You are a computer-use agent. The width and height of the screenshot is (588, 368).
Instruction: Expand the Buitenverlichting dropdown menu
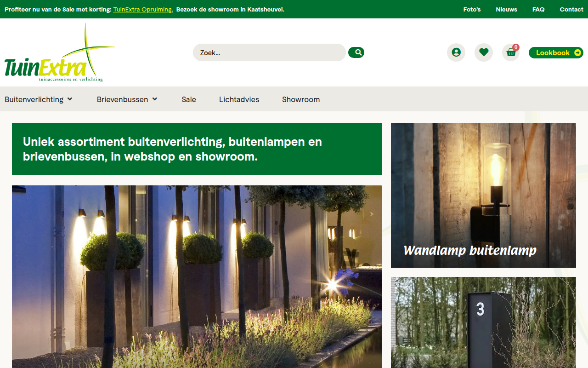(x=39, y=99)
